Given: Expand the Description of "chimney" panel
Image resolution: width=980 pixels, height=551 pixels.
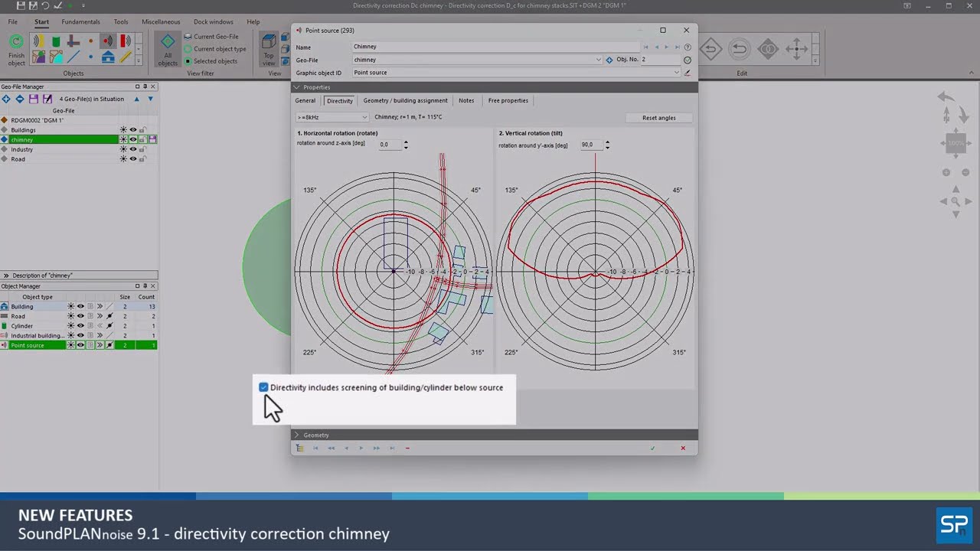Looking at the screenshot, I should 6,275.
